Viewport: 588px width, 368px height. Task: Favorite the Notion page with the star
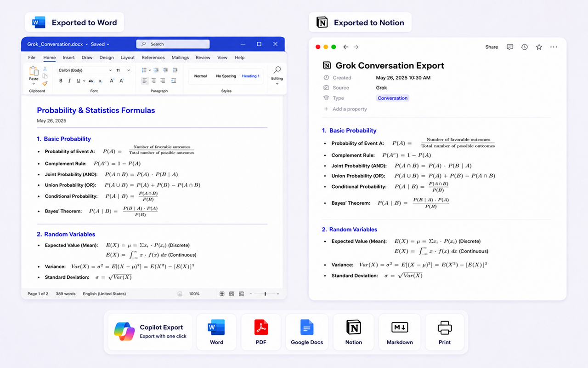pos(539,47)
